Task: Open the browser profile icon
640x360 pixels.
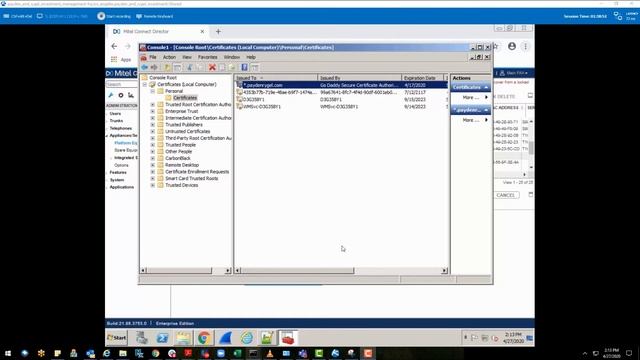Action: point(512,46)
